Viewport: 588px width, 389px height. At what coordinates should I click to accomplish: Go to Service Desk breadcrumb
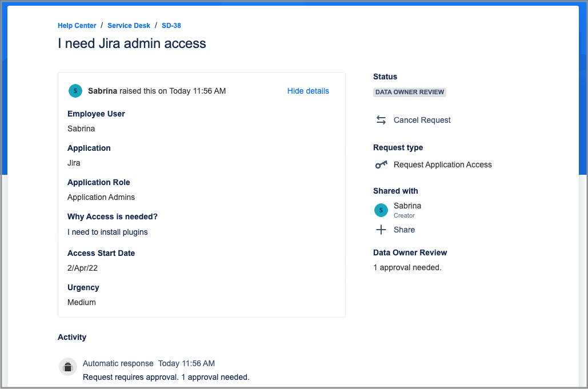click(129, 26)
